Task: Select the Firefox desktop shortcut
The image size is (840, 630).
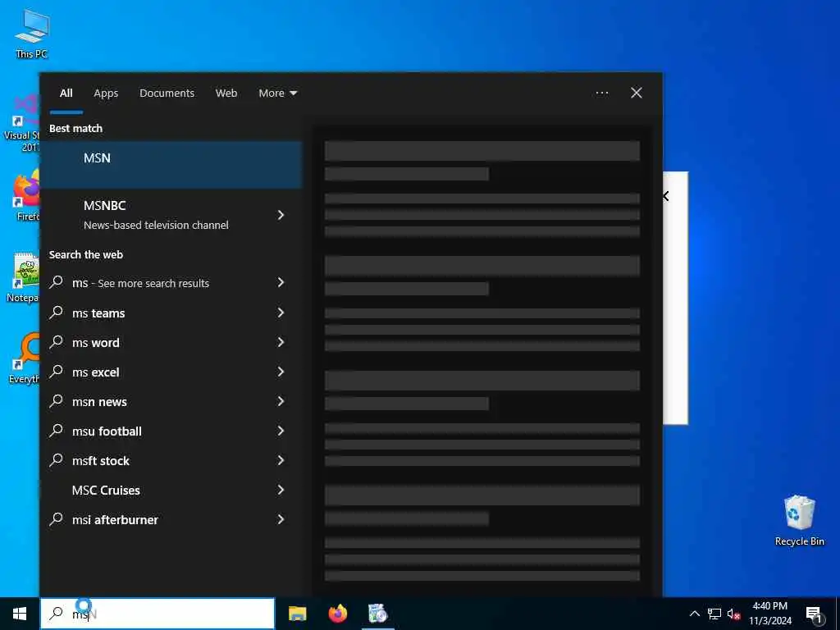Action: (x=25, y=195)
